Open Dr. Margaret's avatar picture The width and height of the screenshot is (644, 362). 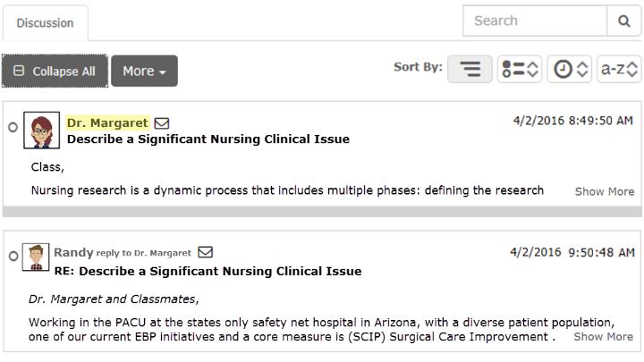41,130
